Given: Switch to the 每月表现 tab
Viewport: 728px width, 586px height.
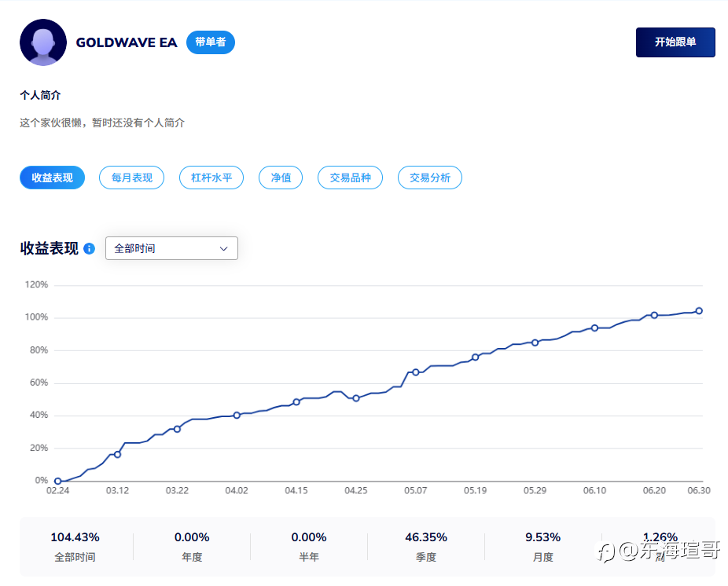Looking at the screenshot, I should click(131, 178).
